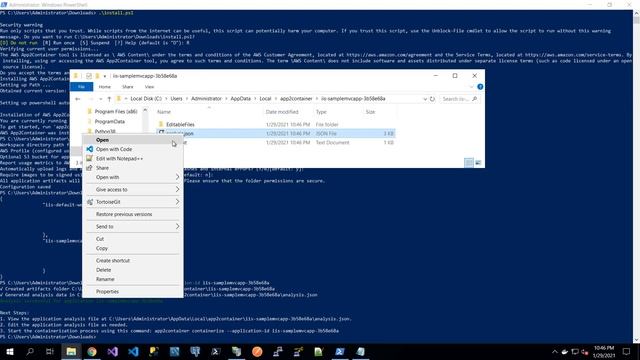Image resolution: width=640 pixels, height=360 pixels.
Task: Open the taskbar clock and date
Action: click(604, 352)
